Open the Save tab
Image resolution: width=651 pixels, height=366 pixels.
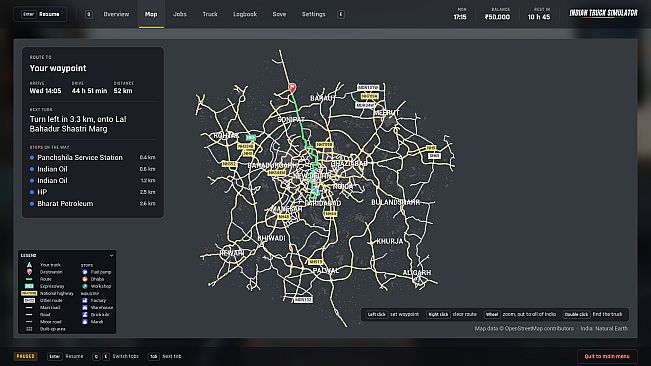[279, 14]
